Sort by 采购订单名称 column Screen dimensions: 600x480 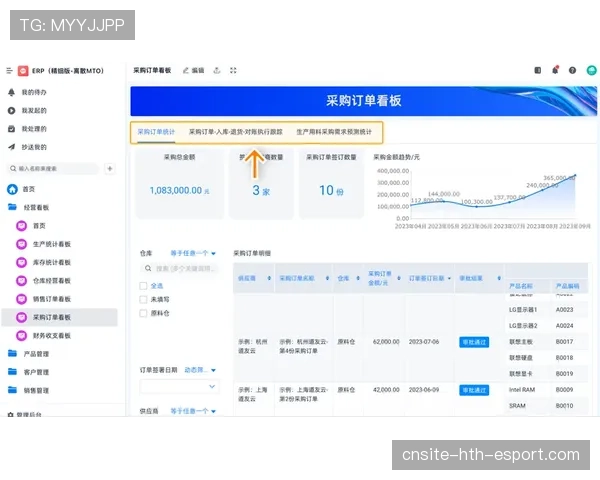tap(328, 278)
